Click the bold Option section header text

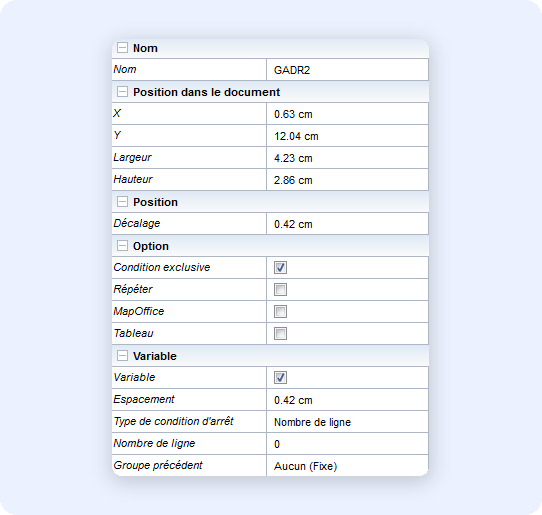tap(151, 246)
